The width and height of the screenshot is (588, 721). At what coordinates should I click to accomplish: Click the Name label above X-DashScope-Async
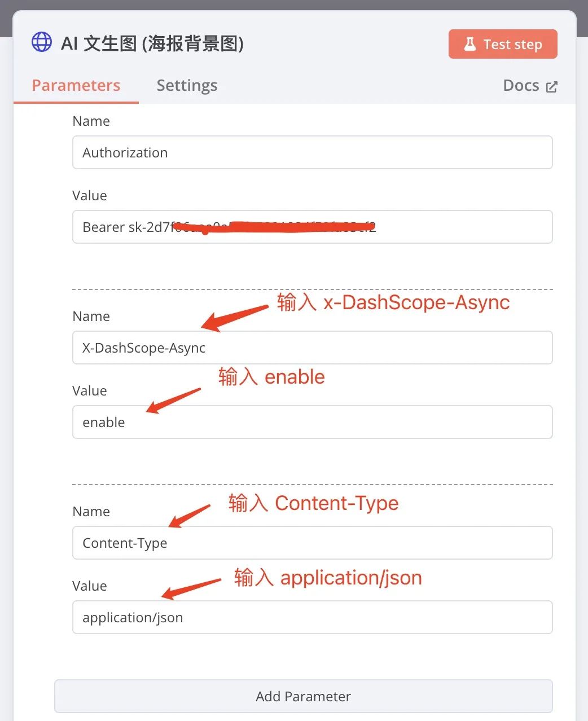91,316
